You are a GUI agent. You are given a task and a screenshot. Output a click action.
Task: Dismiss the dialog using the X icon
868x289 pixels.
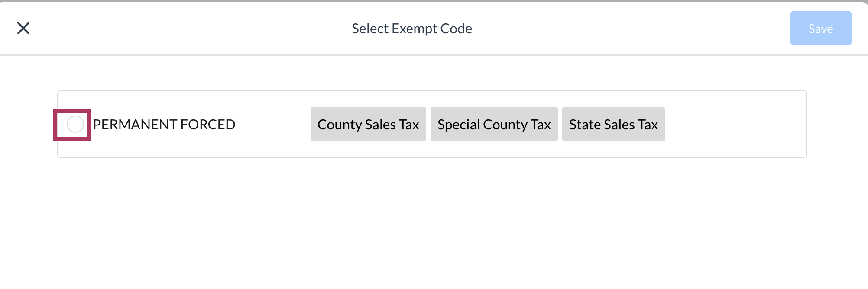pos(23,29)
